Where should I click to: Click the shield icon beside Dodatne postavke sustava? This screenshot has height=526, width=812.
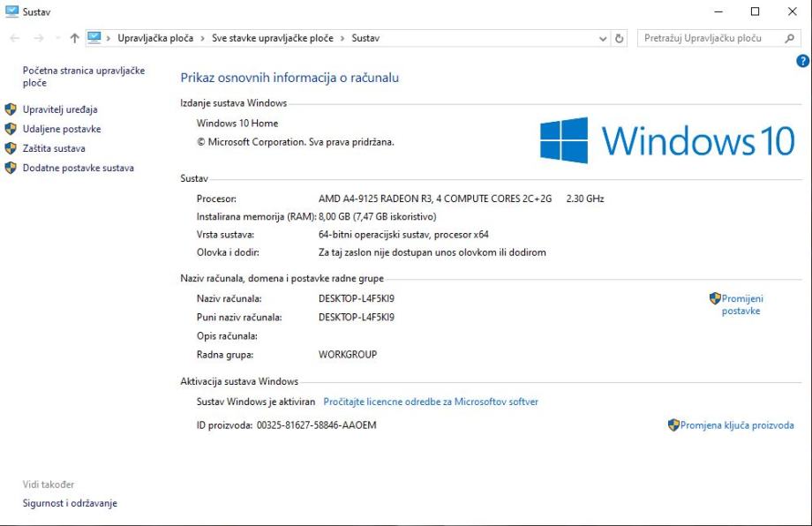pos(11,168)
